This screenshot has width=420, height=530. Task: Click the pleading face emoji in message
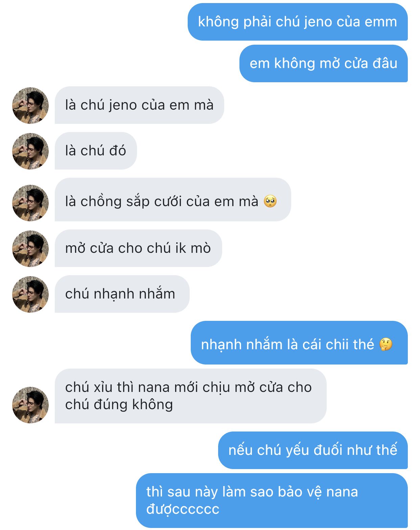point(270,201)
